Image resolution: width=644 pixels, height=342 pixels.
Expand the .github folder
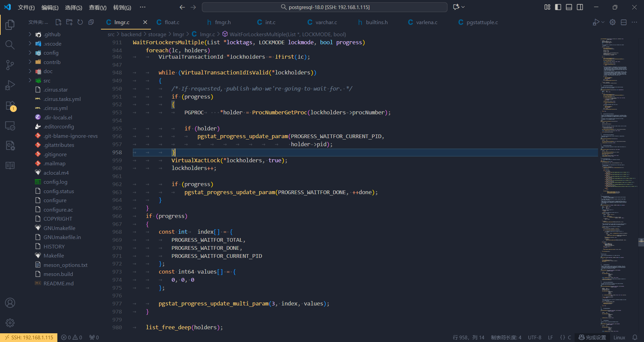click(52, 34)
